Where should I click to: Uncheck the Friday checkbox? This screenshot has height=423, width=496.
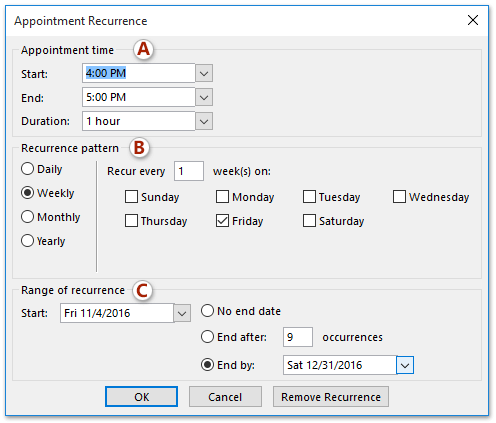222,221
